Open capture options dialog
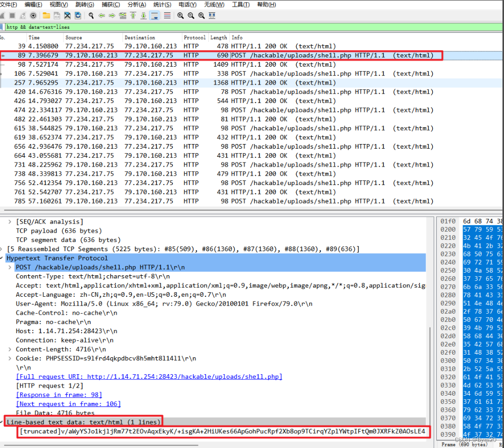Screen dimensions: 504x448 coord(33,15)
